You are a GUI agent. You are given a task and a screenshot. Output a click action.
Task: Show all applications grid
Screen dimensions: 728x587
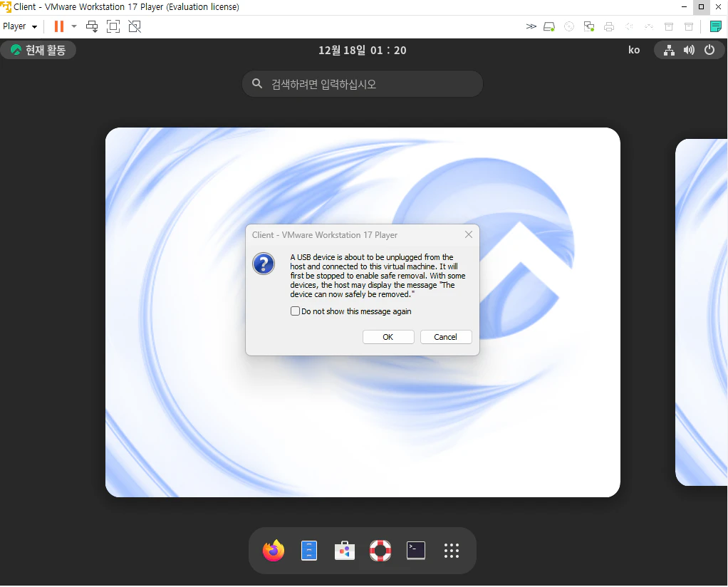[452, 551]
